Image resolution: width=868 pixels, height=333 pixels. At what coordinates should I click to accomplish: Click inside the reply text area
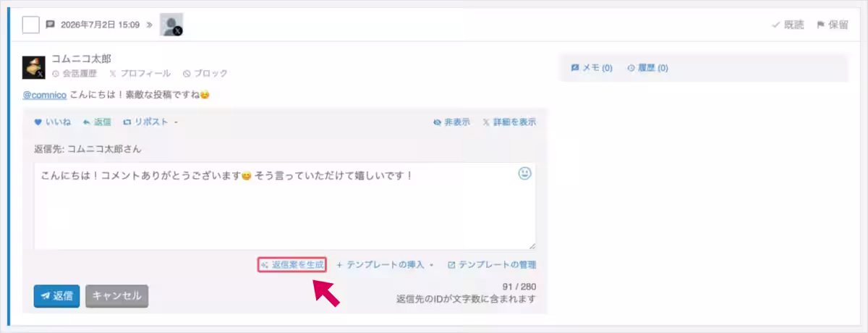[285, 206]
